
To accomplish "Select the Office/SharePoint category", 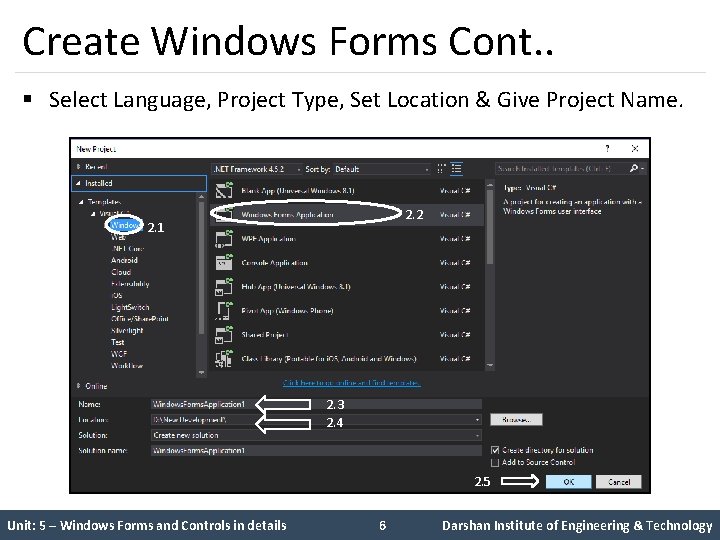I will tap(140, 319).
